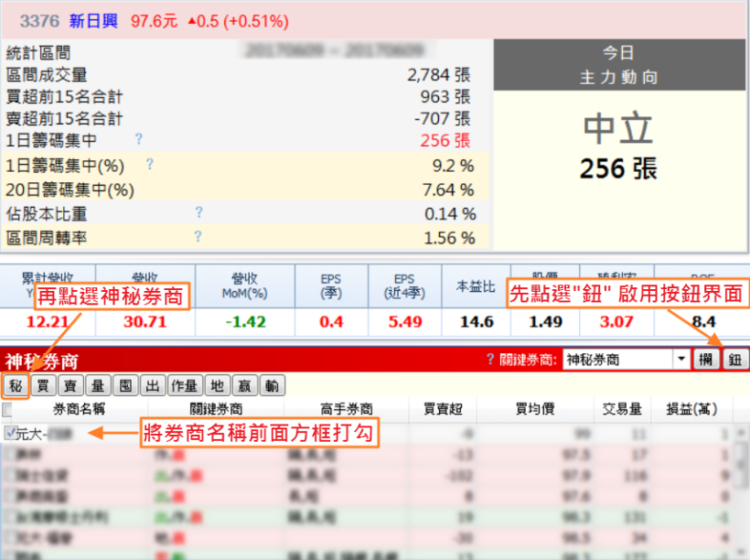The height and width of the screenshot is (560, 750).
Task: Sort by 高手券商 column header
Action: point(347,409)
